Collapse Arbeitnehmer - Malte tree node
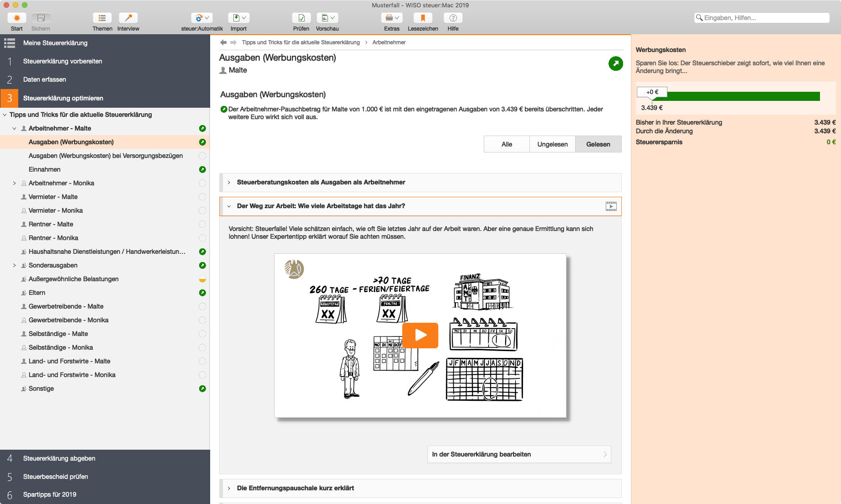 [14, 129]
